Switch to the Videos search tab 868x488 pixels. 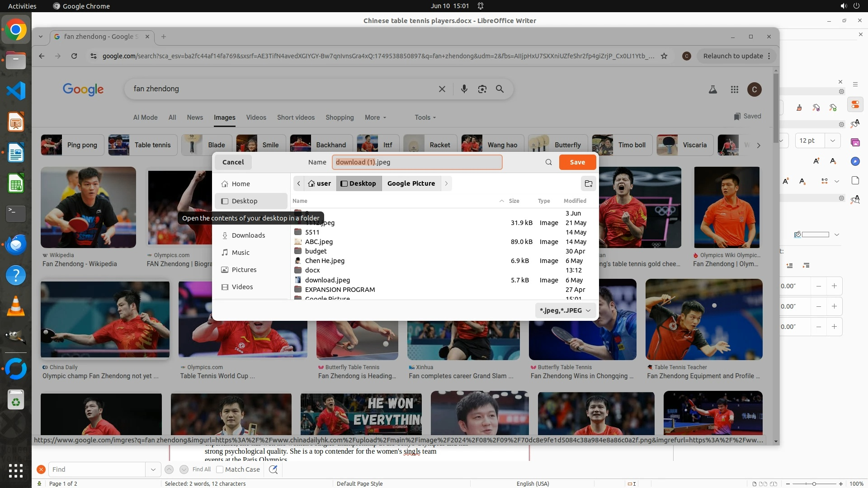tap(256, 117)
